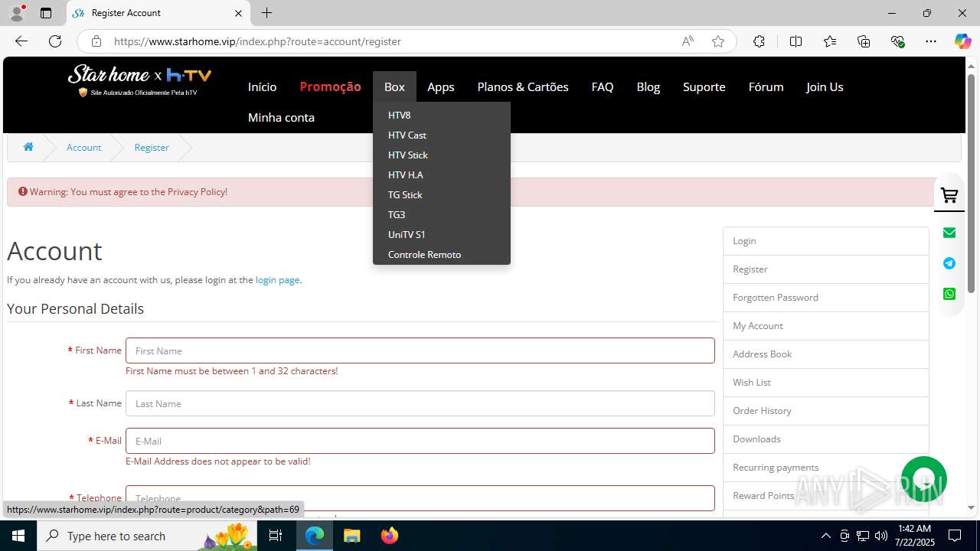Image resolution: width=980 pixels, height=551 pixels.
Task: Open Fórum menu item
Action: pyautogui.click(x=766, y=86)
